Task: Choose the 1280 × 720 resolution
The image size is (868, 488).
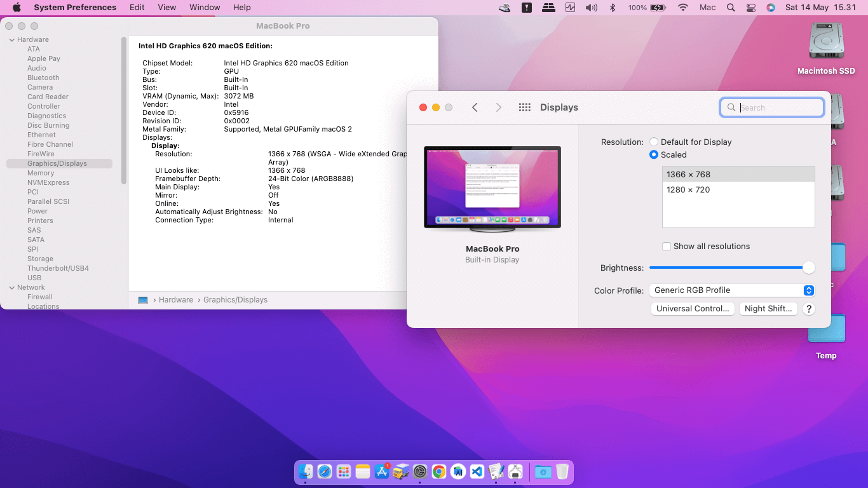Action: coord(738,190)
